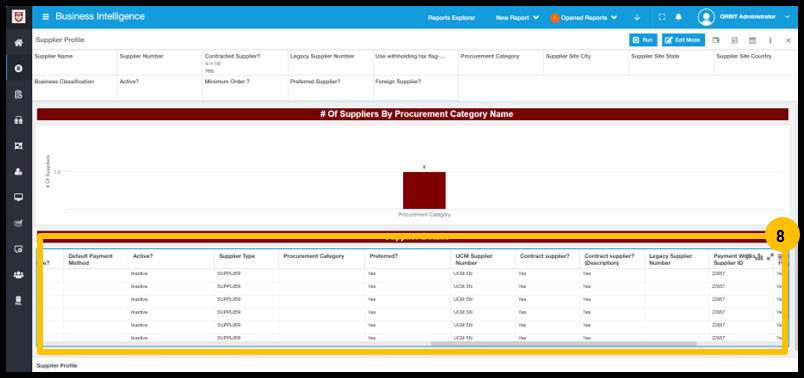The width and height of the screenshot is (804, 378).
Task: Open the Procurement Category filter
Action: click(x=501, y=63)
